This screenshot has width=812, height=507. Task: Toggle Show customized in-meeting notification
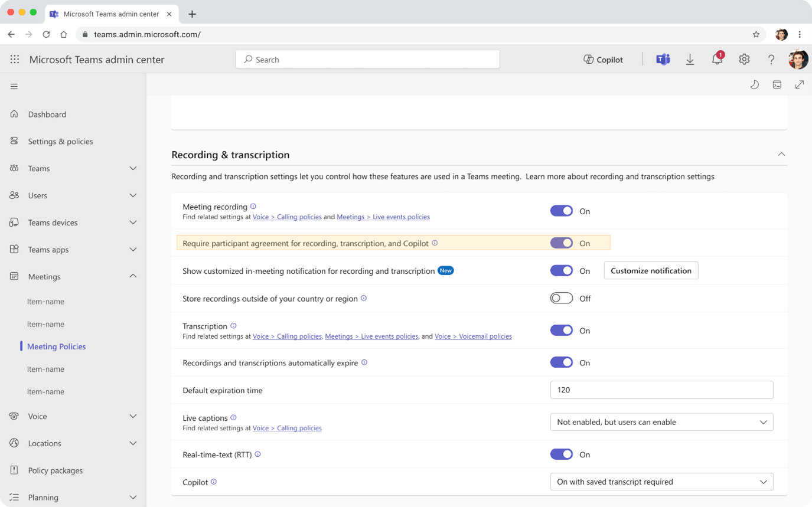pyautogui.click(x=562, y=270)
